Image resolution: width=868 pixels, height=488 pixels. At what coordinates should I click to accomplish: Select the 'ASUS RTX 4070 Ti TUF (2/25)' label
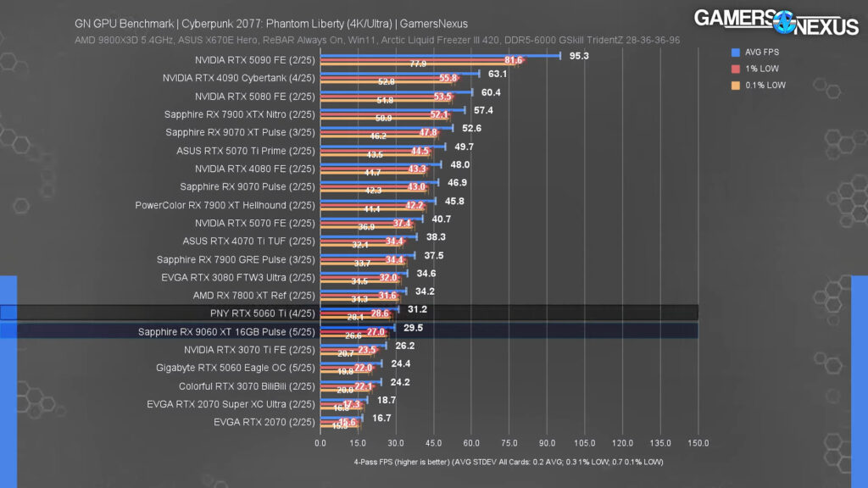pos(248,241)
